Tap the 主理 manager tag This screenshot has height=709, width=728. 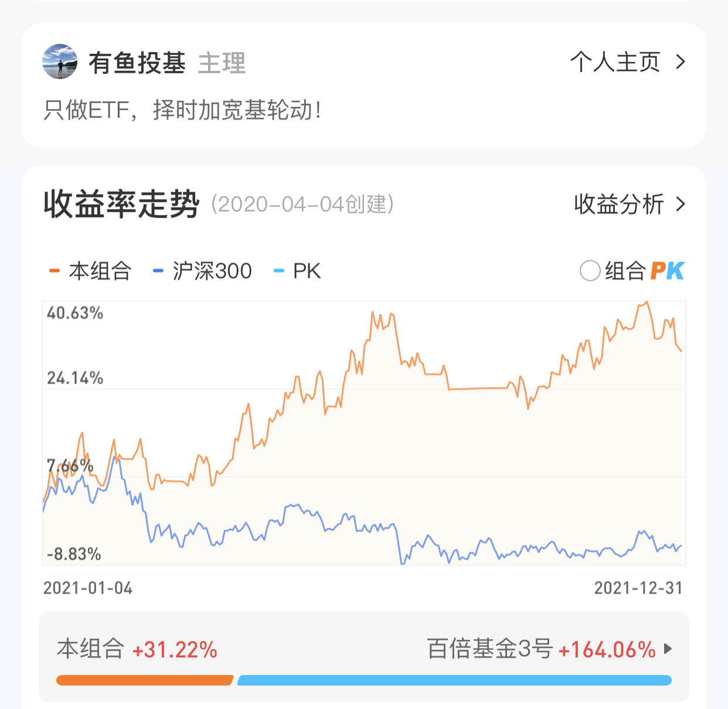[222, 63]
